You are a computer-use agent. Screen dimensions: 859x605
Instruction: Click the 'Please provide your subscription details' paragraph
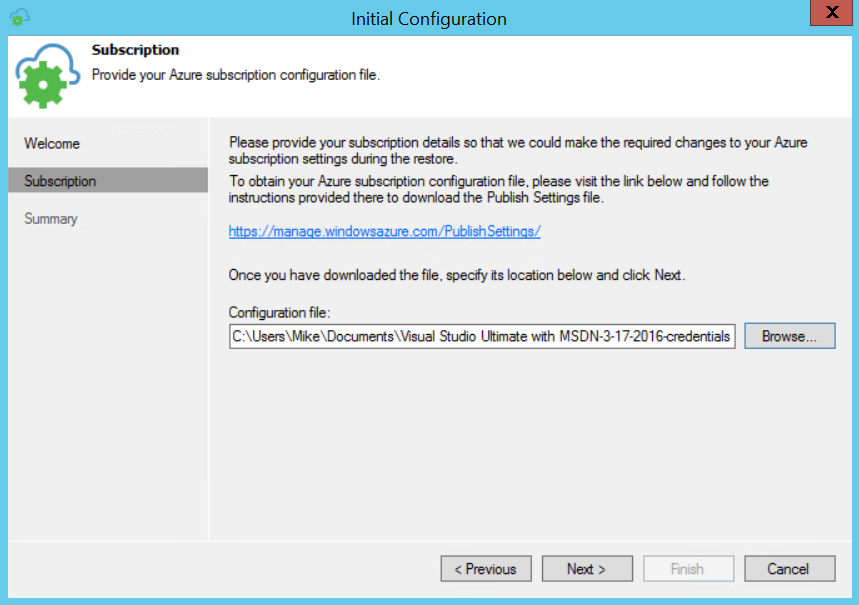pyautogui.click(x=518, y=151)
